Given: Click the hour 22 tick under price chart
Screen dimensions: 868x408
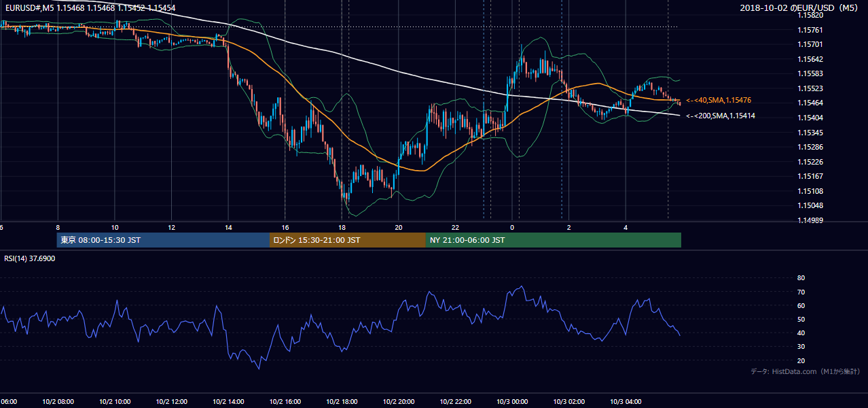Looking at the screenshot, I should click(x=455, y=227).
